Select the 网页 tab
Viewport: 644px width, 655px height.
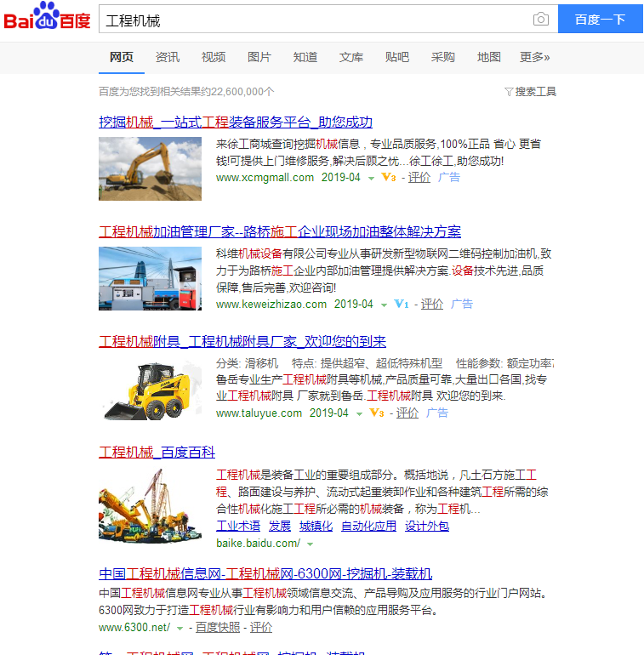click(122, 57)
